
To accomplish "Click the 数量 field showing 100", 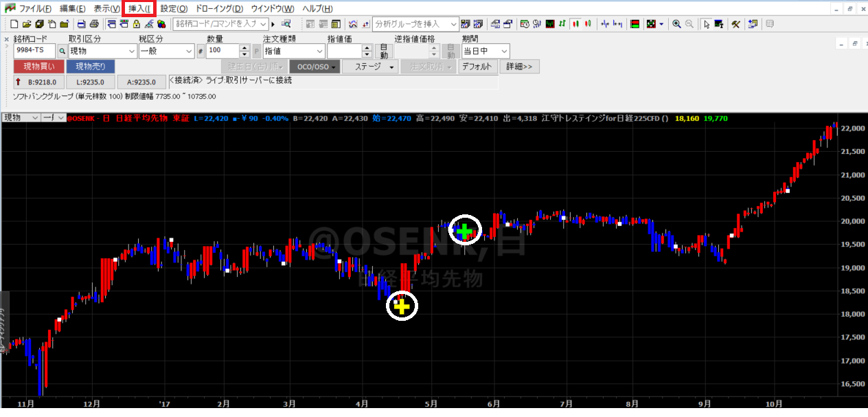I will click(222, 51).
